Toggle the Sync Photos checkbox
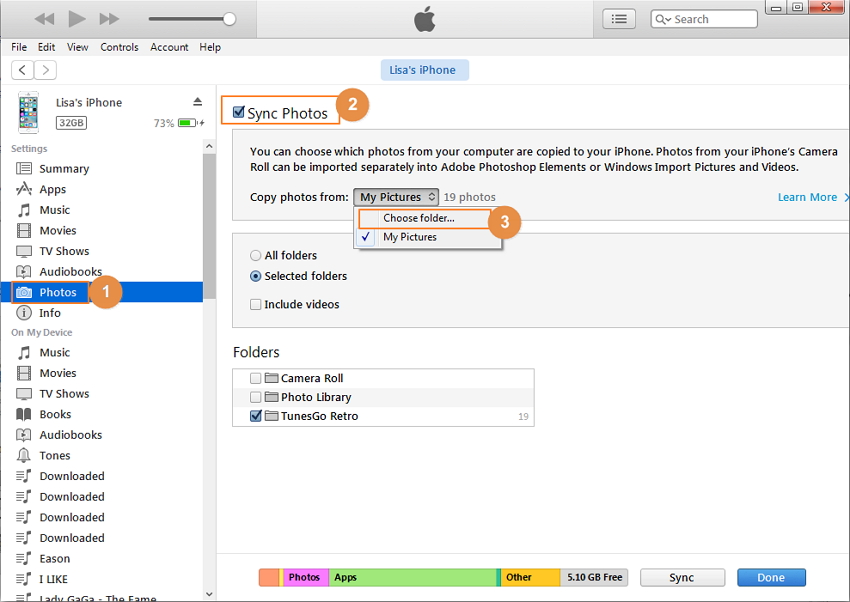 [x=239, y=113]
